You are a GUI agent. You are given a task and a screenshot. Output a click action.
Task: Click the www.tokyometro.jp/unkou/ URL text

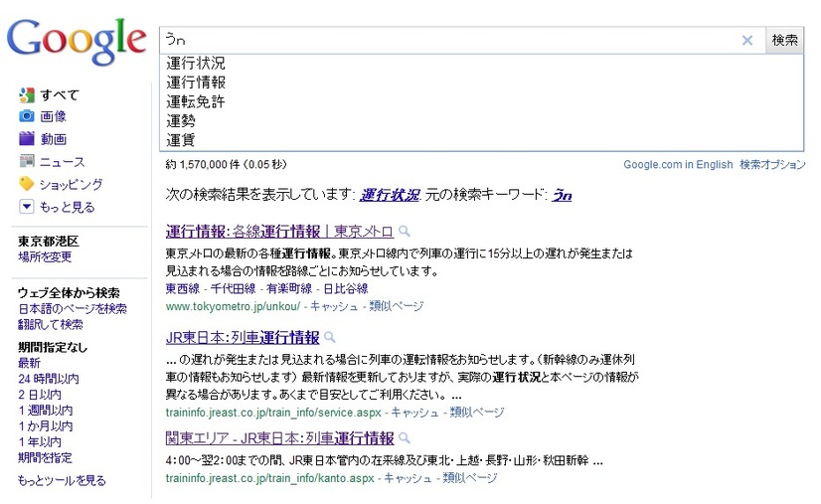point(233,306)
